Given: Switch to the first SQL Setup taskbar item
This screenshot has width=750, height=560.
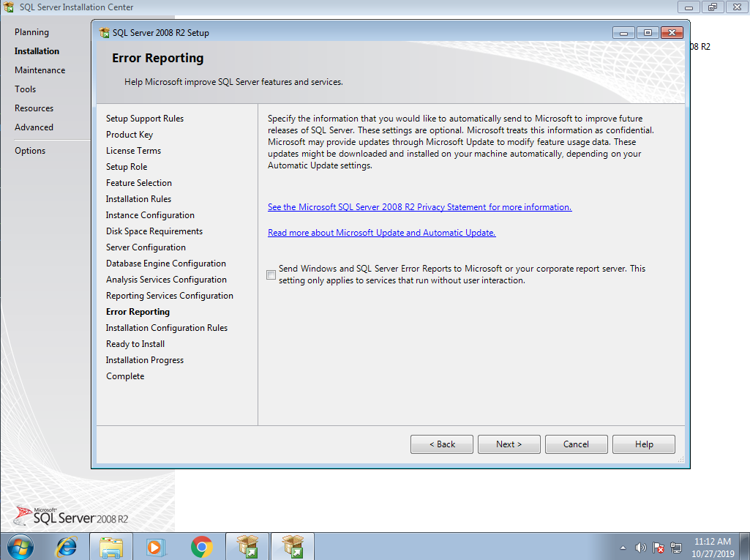Looking at the screenshot, I should [247, 547].
